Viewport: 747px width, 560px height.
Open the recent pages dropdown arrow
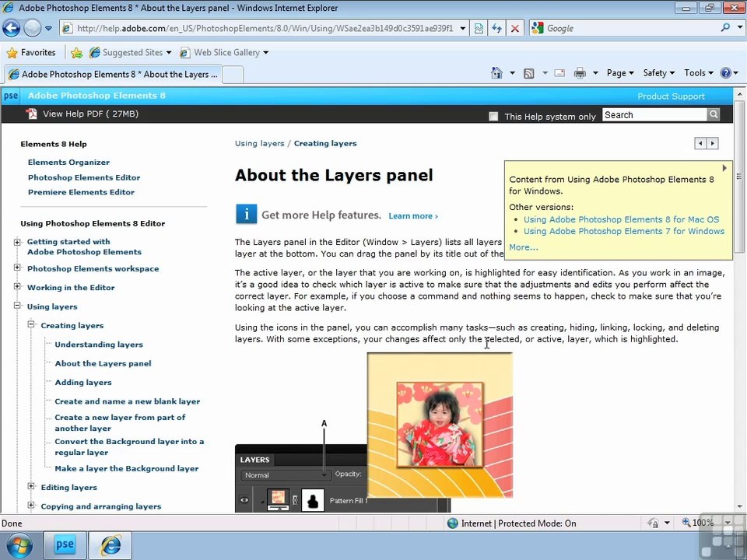pyautogui.click(x=48, y=28)
